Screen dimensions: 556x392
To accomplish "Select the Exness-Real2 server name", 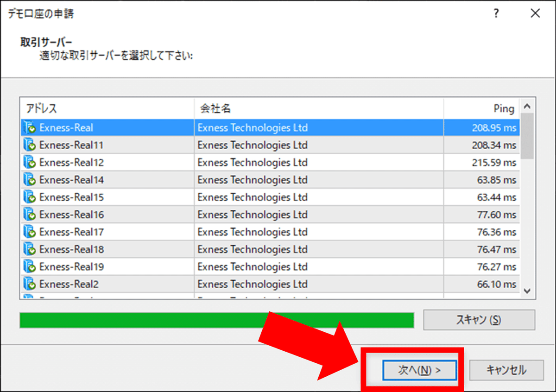I will point(69,284).
